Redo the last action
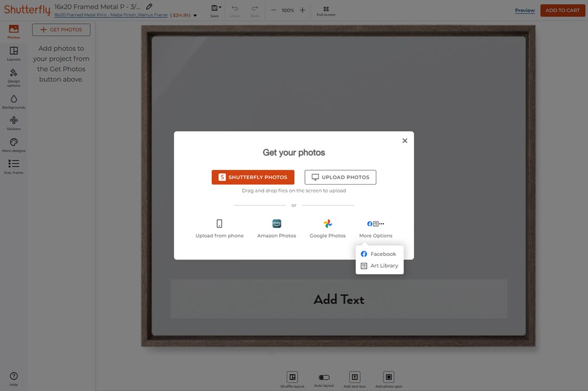Image resolution: width=588 pixels, height=391 pixels. coord(255,10)
